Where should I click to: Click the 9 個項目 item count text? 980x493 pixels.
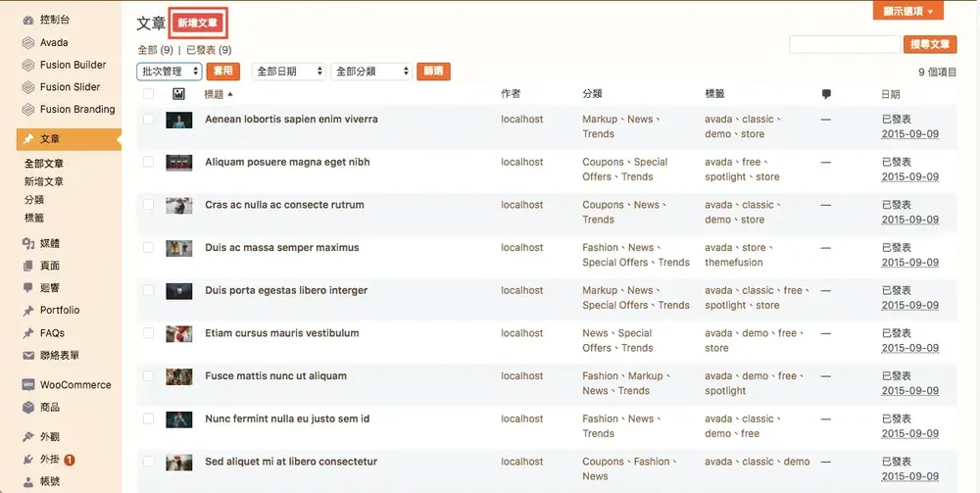938,73
